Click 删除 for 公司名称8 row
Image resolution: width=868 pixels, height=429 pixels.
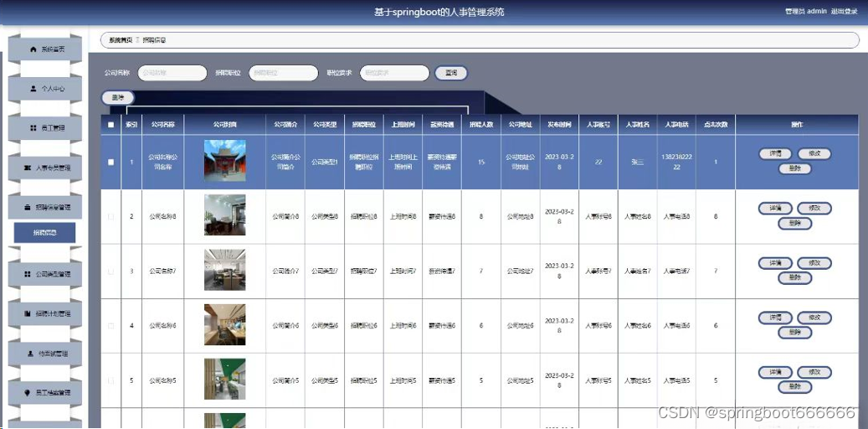pos(795,224)
